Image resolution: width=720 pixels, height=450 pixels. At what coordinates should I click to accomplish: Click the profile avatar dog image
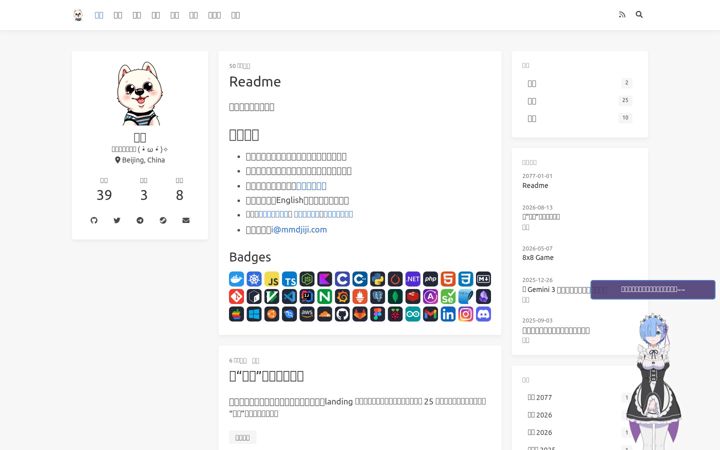click(140, 94)
